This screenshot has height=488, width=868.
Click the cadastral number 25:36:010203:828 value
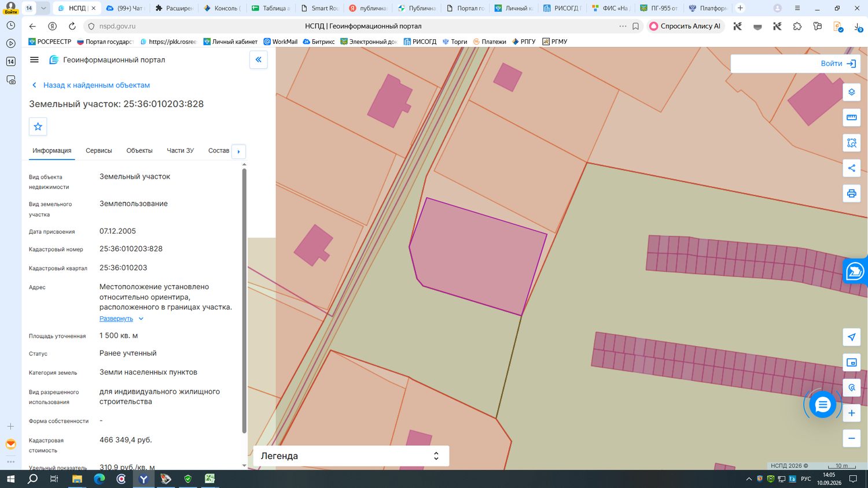[x=131, y=249]
